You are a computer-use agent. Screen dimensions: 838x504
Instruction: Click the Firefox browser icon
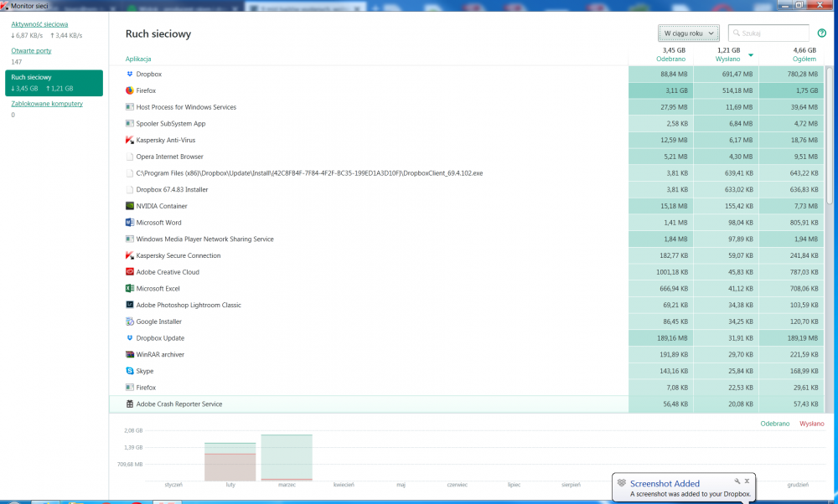pos(129,90)
